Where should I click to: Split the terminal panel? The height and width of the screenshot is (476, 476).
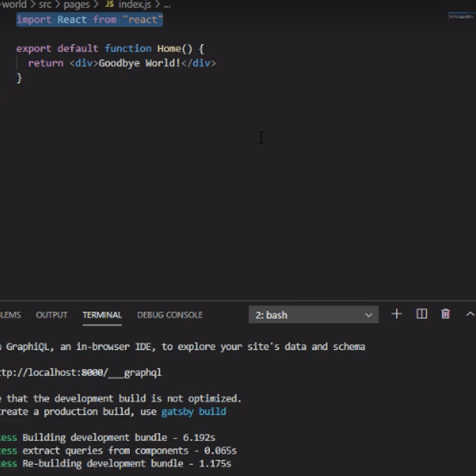(421, 314)
